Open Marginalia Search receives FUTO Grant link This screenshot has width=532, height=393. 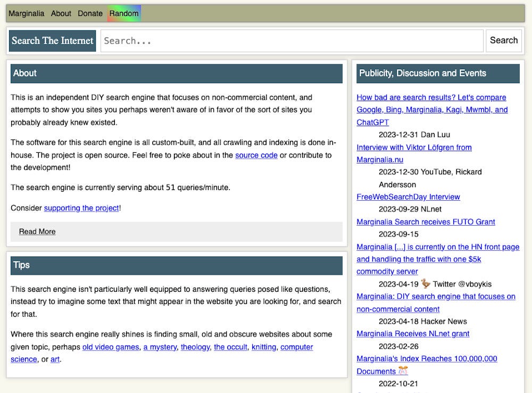pos(426,222)
